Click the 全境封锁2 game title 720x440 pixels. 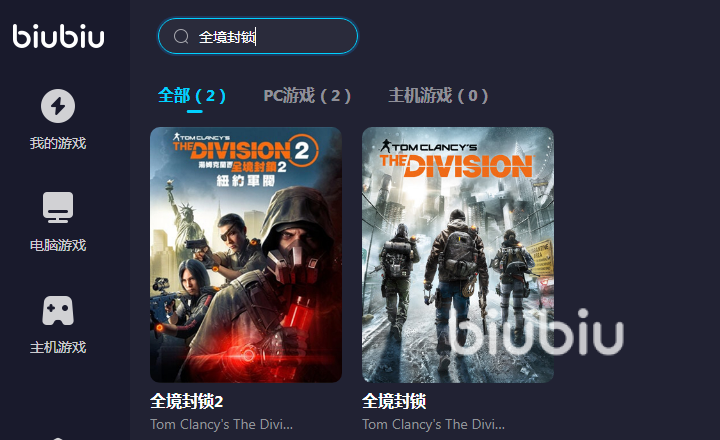[186, 401]
